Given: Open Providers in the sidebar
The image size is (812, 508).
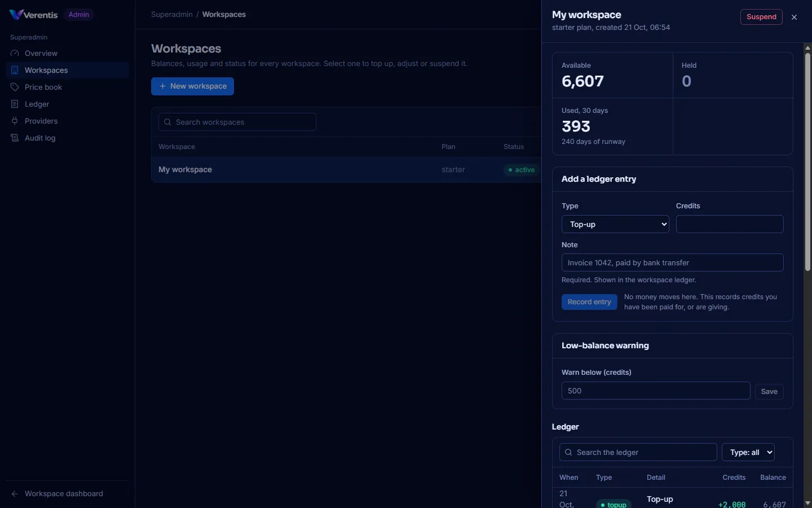Looking at the screenshot, I should (x=67, y=121).
